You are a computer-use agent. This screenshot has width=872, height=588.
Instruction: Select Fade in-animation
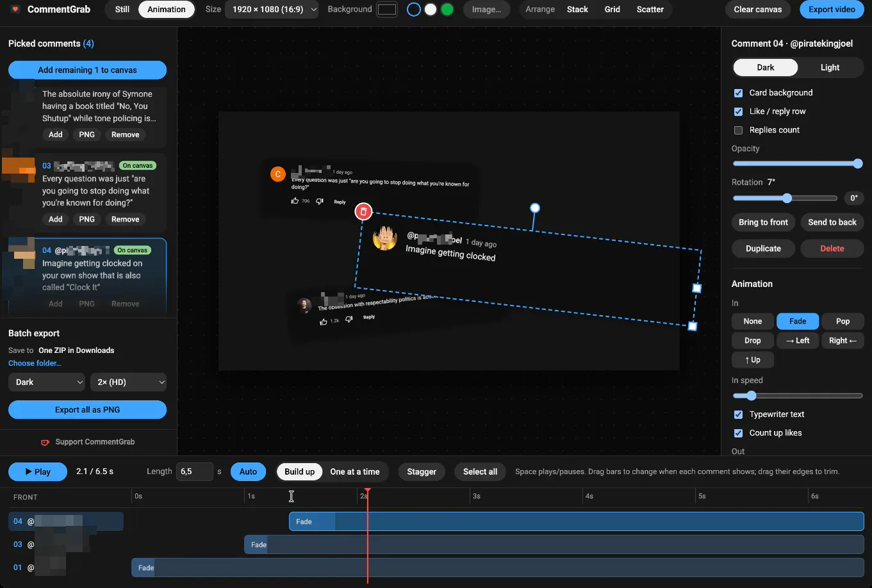(x=798, y=322)
